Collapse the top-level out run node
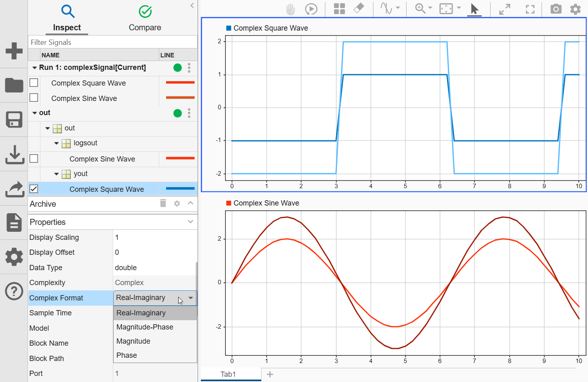The height and width of the screenshot is (382, 588). pos(35,113)
